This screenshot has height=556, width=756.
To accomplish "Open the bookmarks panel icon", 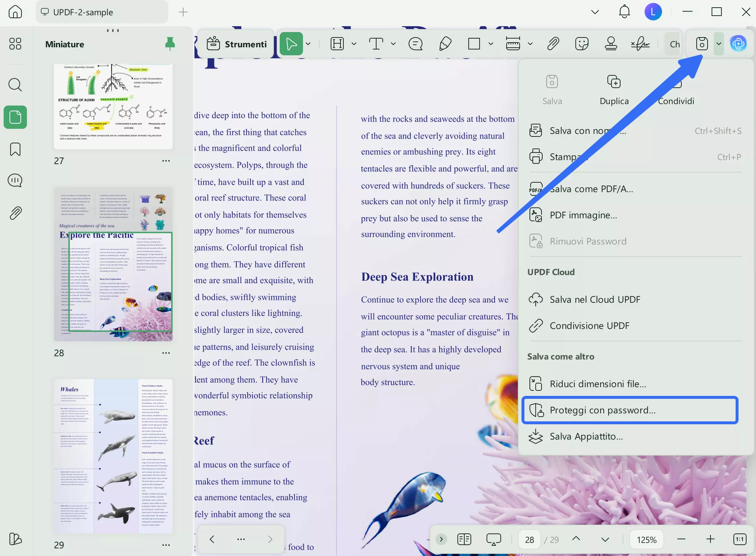I will click(15, 149).
